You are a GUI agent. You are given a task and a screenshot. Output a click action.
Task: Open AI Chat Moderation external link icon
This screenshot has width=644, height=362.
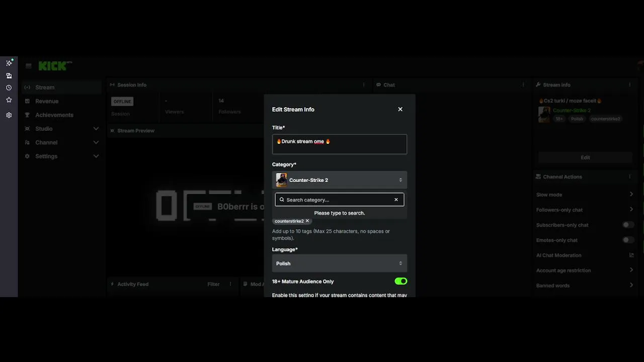pos(631,255)
